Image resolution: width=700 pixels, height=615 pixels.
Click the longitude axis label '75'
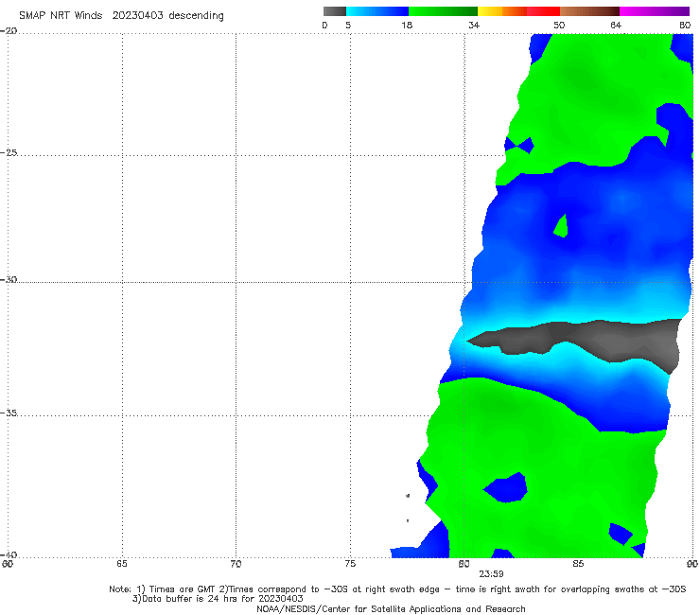(x=350, y=564)
